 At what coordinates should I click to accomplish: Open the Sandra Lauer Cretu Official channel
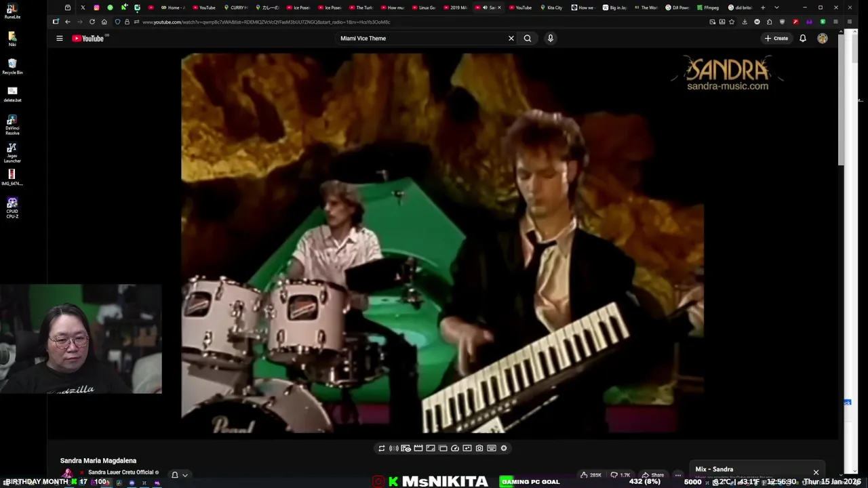pyautogui.click(x=121, y=472)
